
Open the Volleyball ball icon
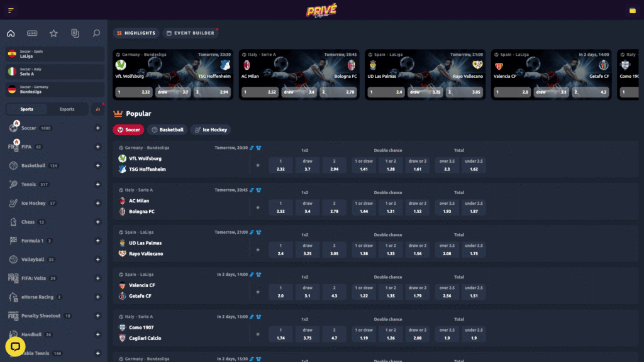tap(13, 260)
